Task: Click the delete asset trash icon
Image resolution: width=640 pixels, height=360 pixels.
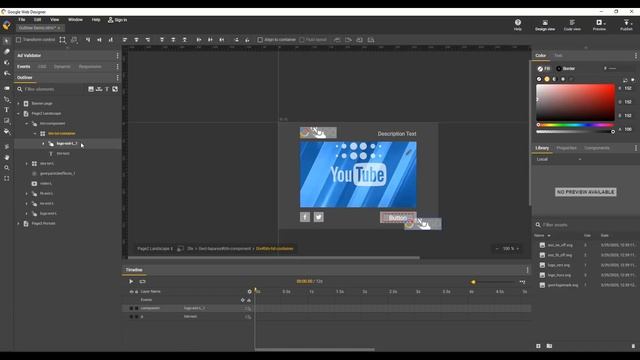Action: tap(633, 346)
